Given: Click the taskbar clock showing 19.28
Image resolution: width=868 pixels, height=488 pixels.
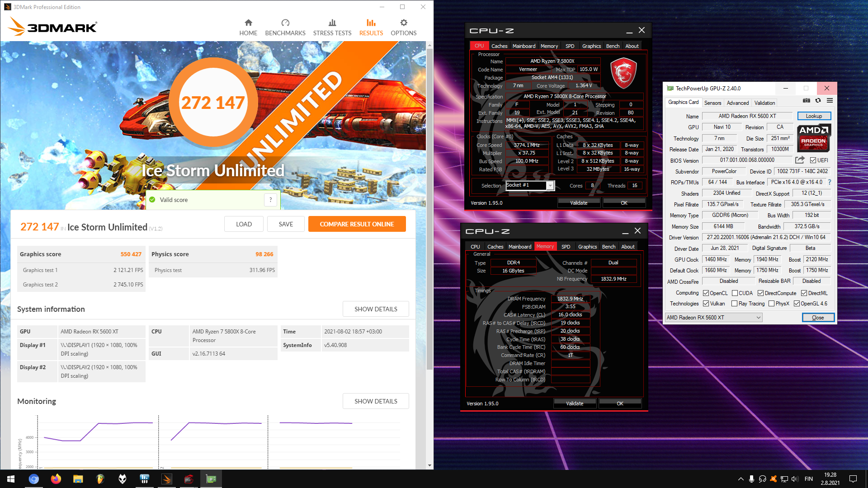Looking at the screenshot, I should pos(830,479).
